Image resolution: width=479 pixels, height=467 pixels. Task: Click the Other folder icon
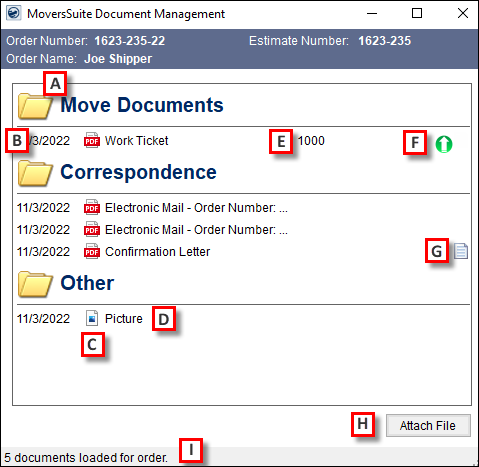coord(35,284)
